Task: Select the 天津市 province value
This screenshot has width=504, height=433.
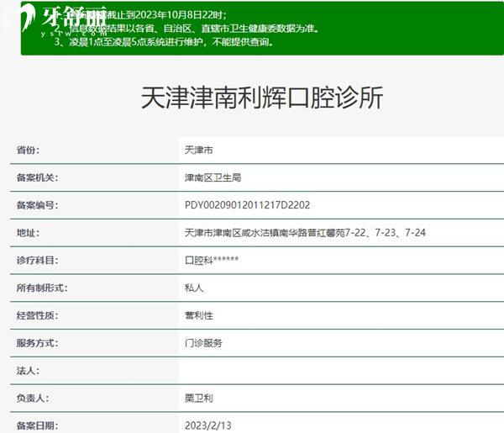Action: click(198, 150)
